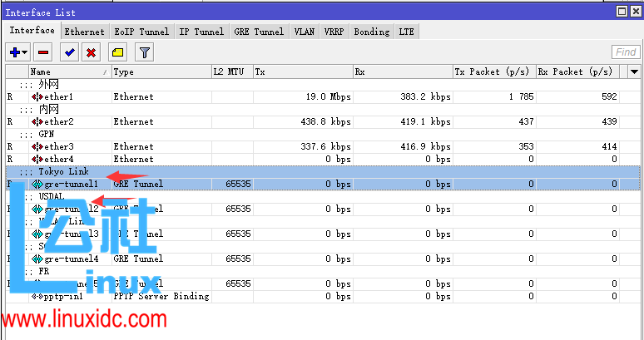
Task: Click the 19.0 Mbps Tx value
Action: (x=328, y=96)
